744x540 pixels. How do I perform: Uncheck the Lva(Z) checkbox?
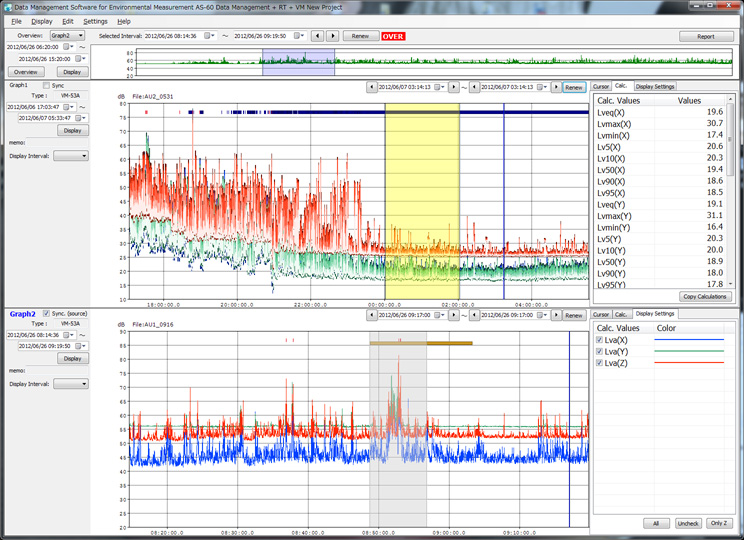pyautogui.click(x=600, y=363)
